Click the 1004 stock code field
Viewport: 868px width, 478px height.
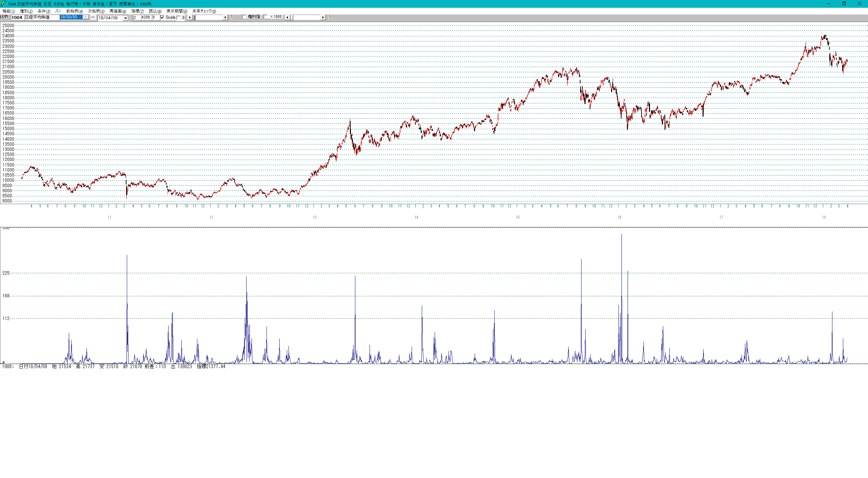(17, 17)
